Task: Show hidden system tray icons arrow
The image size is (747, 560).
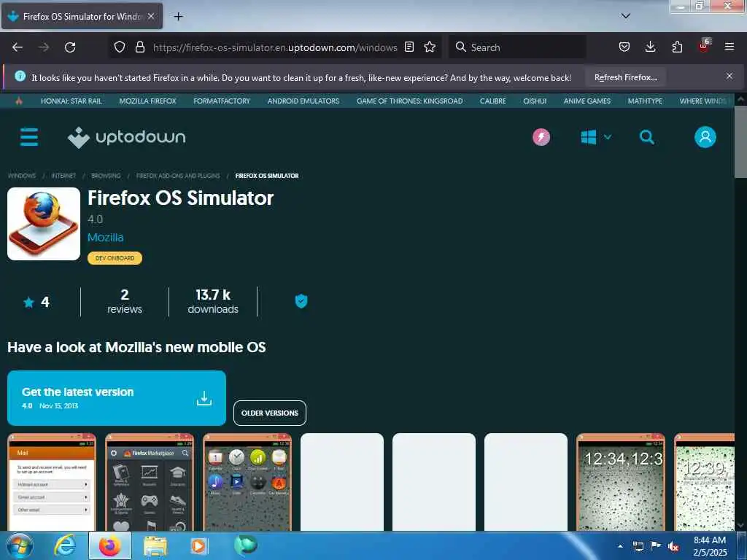Action: point(620,546)
